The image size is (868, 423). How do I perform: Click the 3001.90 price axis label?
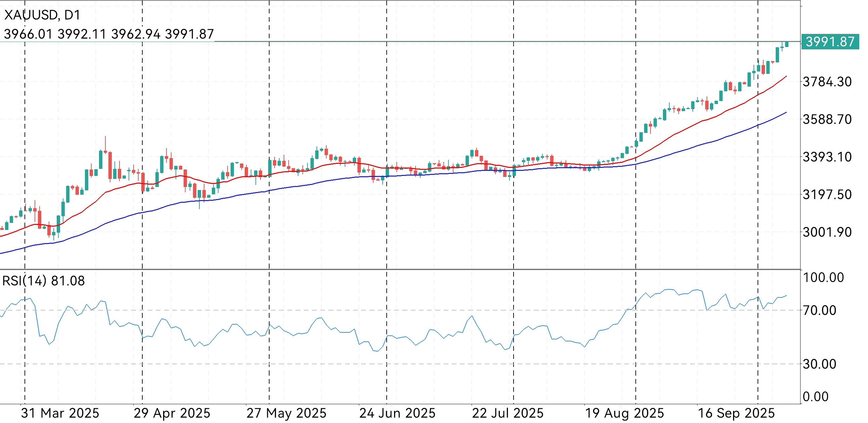tap(827, 232)
